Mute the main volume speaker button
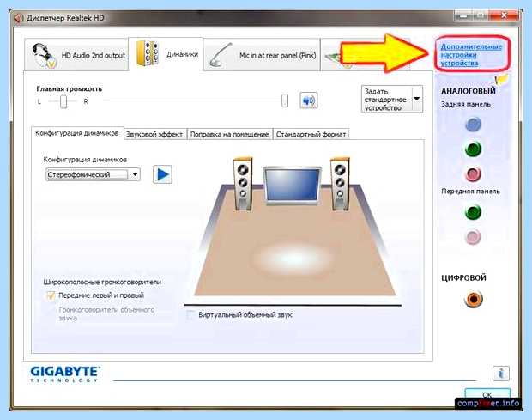Screen dimensions: 532x420 click(308, 100)
